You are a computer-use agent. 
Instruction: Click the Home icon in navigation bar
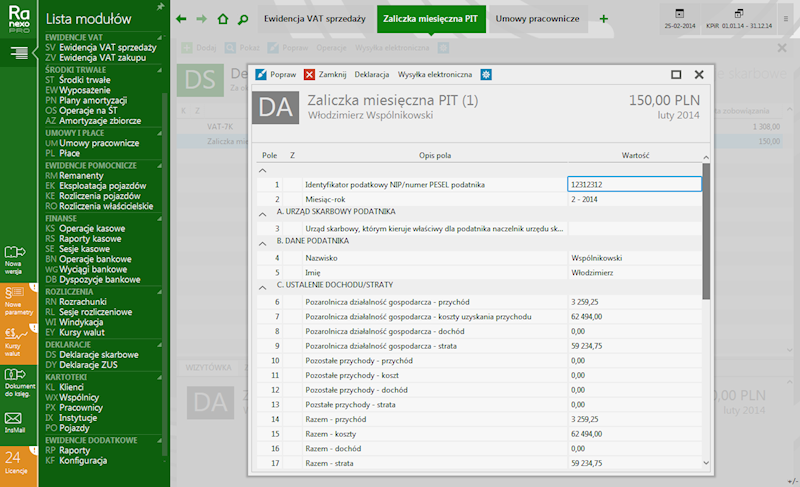point(223,19)
